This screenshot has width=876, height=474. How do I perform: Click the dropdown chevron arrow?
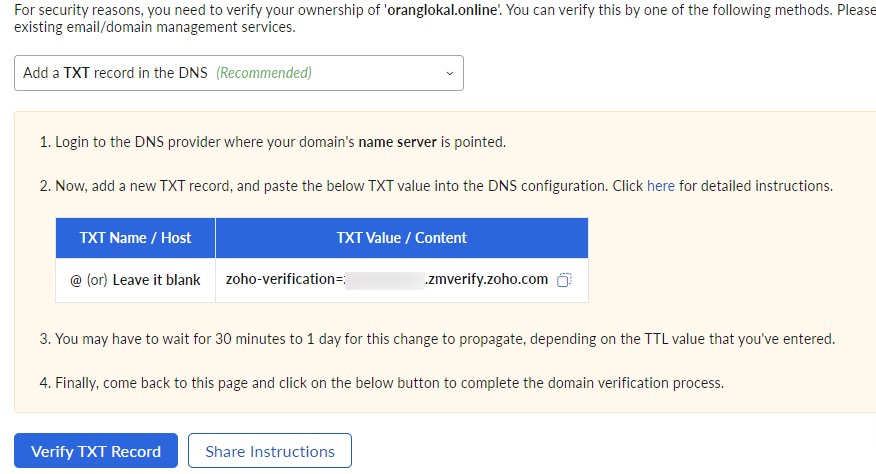[449, 73]
